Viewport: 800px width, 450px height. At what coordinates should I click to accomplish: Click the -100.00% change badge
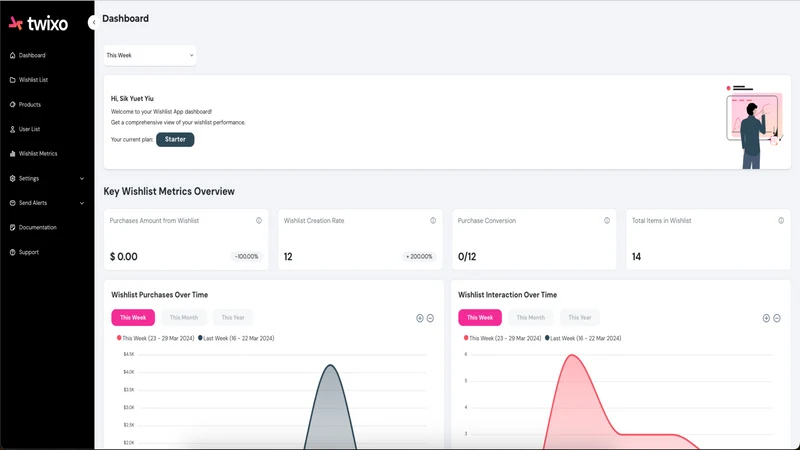pyautogui.click(x=246, y=257)
